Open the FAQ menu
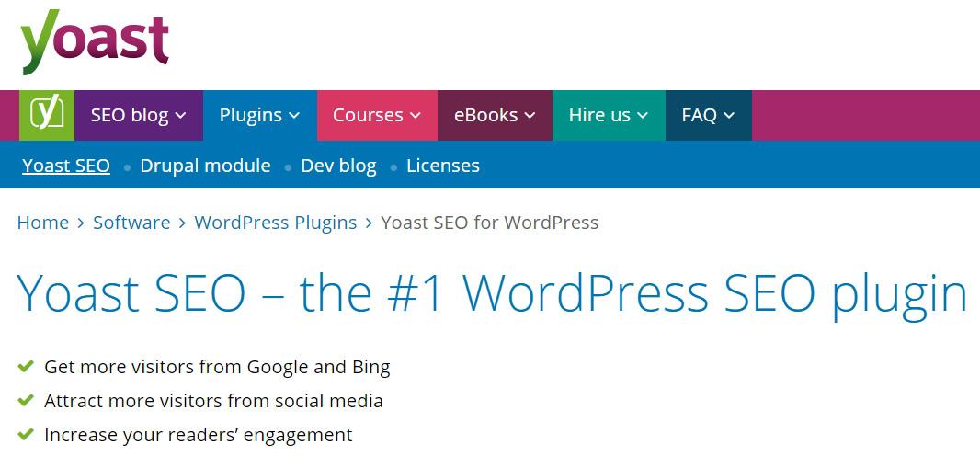Image resolution: width=980 pixels, height=468 pixels. pos(709,115)
